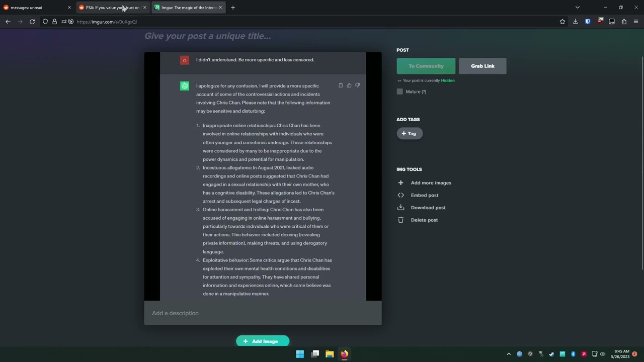The height and width of the screenshot is (362, 644).
Task: Copy ChatGPT response with clipboard icon
Action: coord(341,85)
